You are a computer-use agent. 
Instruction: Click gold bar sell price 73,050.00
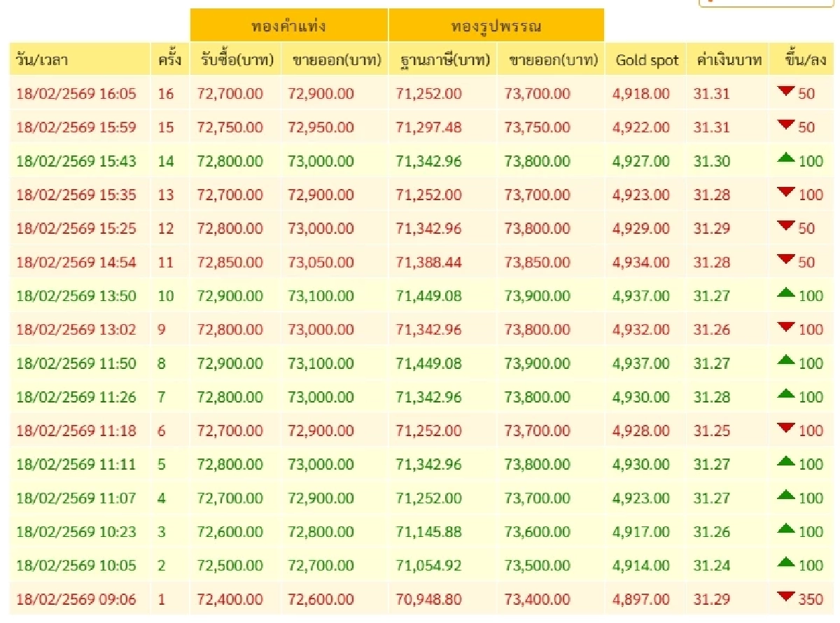pyautogui.click(x=321, y=262)
